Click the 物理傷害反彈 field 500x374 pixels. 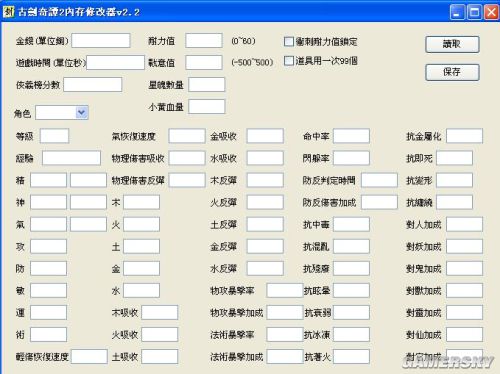coord(187,180)
